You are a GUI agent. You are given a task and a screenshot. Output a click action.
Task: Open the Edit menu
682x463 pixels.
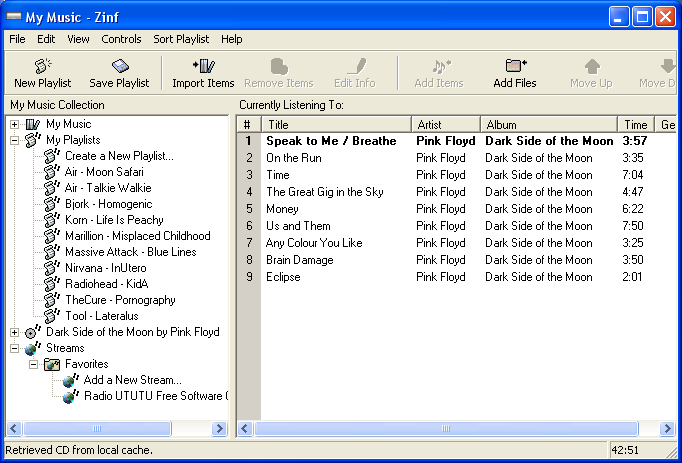(46, 39)
